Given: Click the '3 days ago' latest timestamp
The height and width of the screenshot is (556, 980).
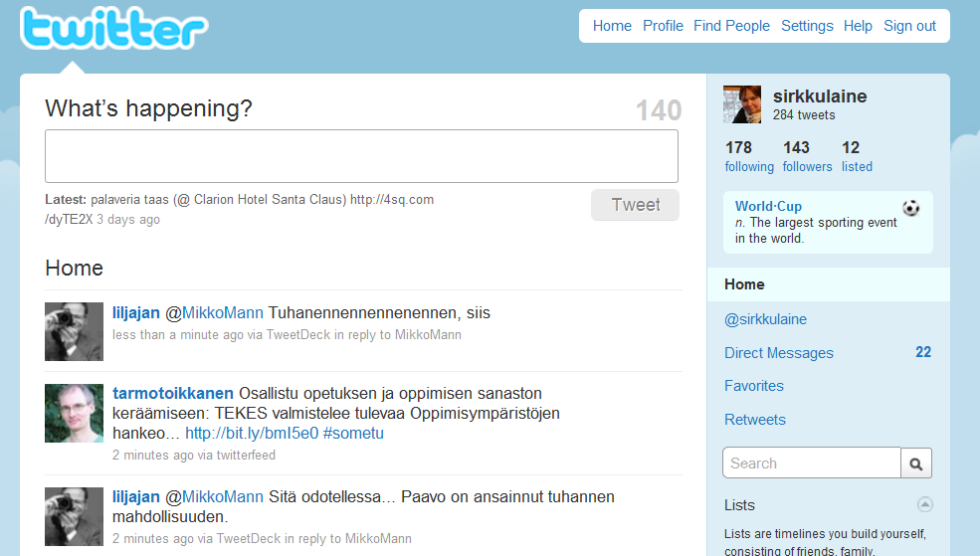Looking at the screenshot, I should (x=128, y=220).
